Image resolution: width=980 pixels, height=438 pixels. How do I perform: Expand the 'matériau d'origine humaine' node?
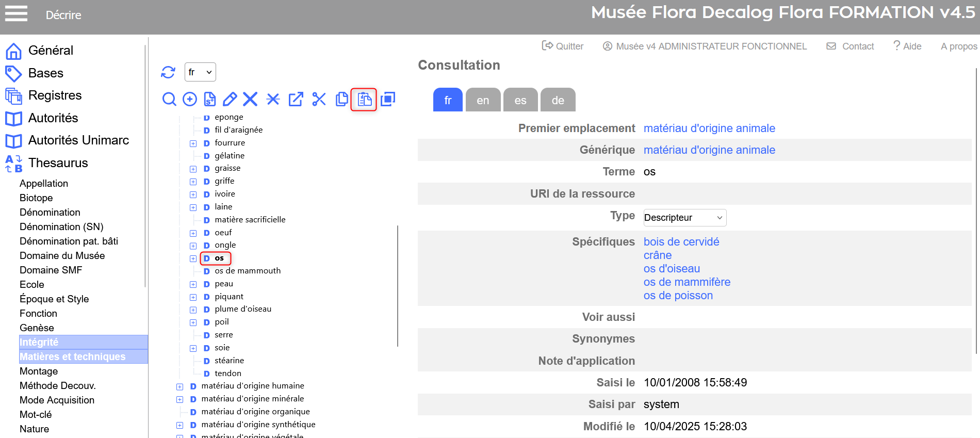point(180,386)
